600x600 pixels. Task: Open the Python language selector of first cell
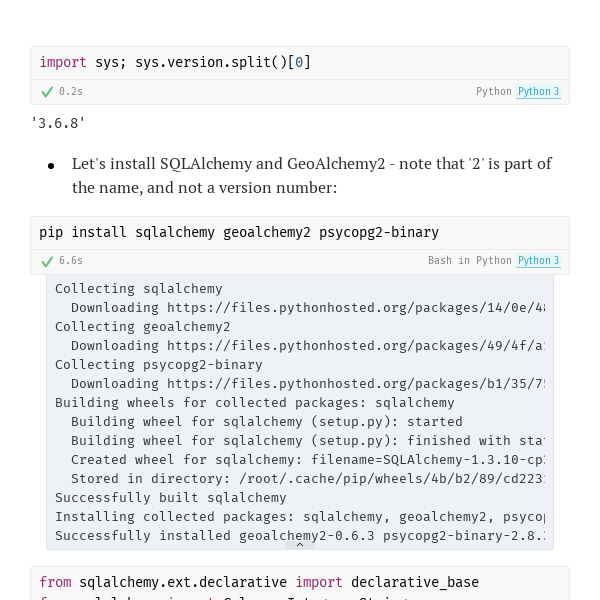494,91
